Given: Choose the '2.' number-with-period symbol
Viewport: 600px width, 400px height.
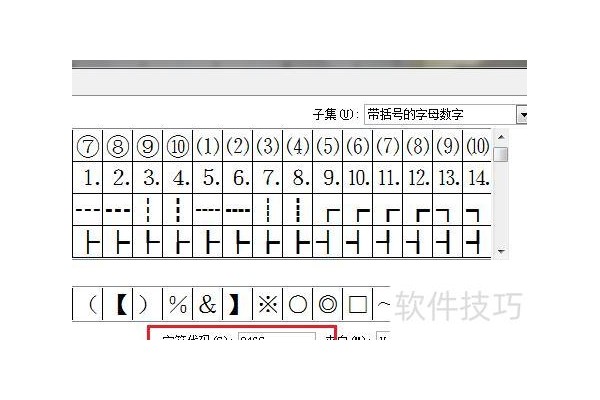Looking at the screenshot, I should click(x=117, y=178).
